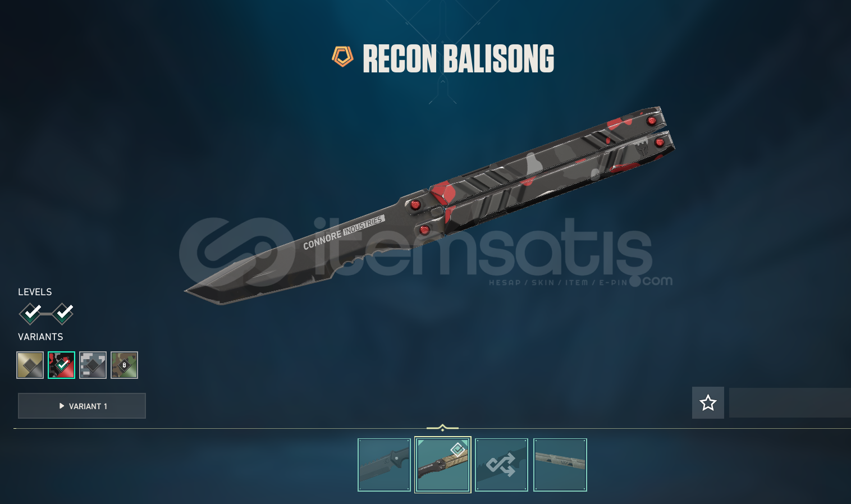Click the locked green camo variant
The image size is (851, 504).
point(125,365)
